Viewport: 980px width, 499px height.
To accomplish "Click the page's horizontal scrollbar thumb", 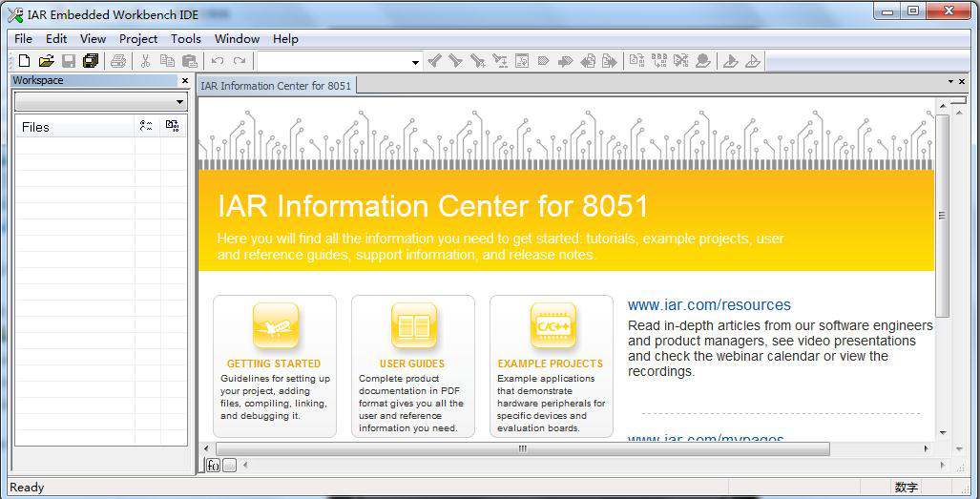I will tap(523, 448).
